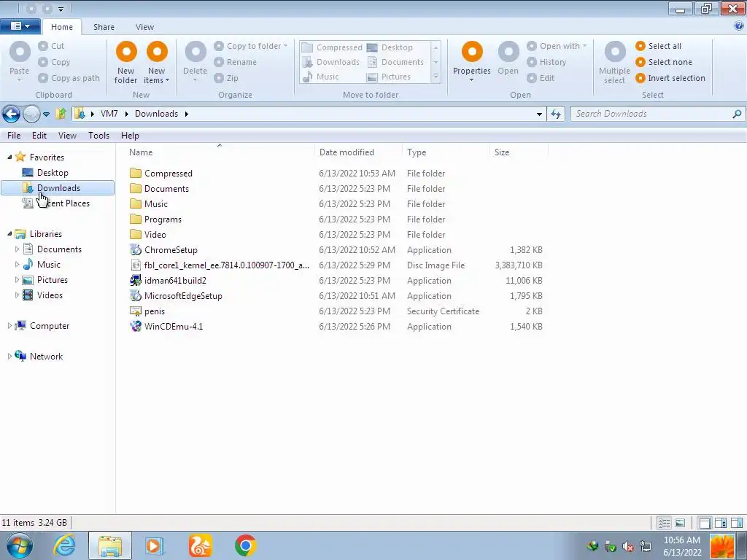Open the File menu
Image resolution: width=747 pixels, height=560 pixels.
[x=14, y=136]
